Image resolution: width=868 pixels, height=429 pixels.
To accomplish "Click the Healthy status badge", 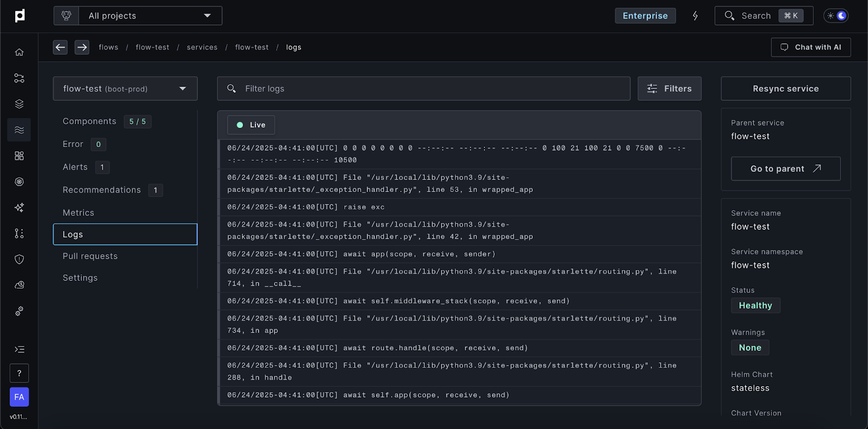I will click(755, 305).
